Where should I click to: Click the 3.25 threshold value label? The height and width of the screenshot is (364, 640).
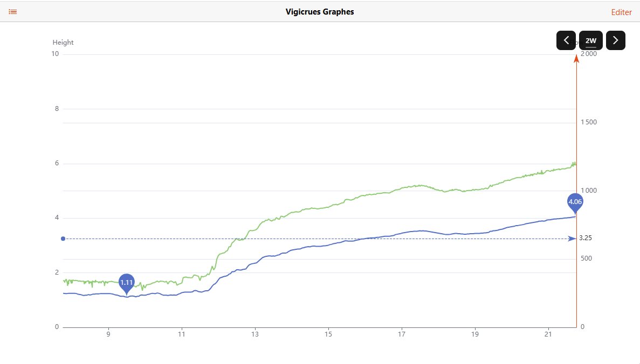pos(586,238)
